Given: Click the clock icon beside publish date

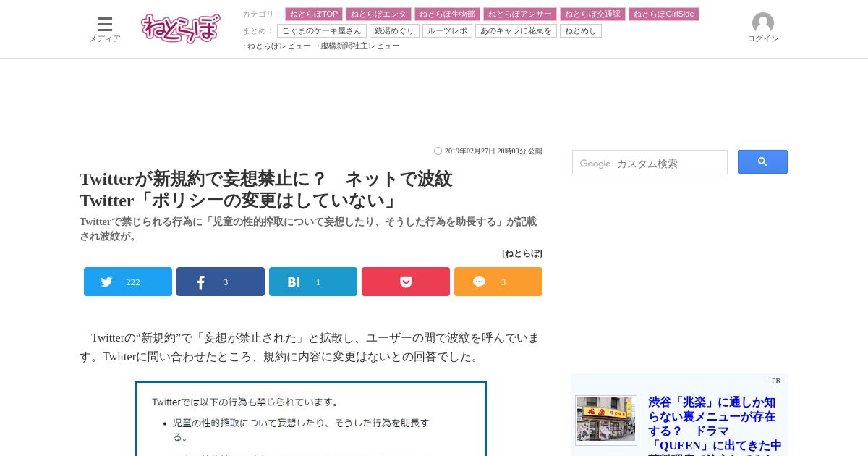Looking at the screenshot, I should pos(438,151).
